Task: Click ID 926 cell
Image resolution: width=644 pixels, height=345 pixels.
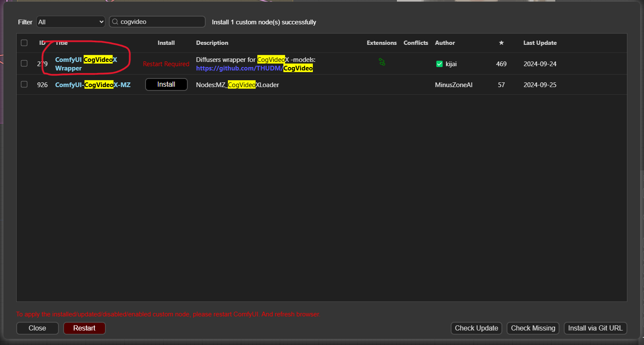Action: click(x=42, y=85)
